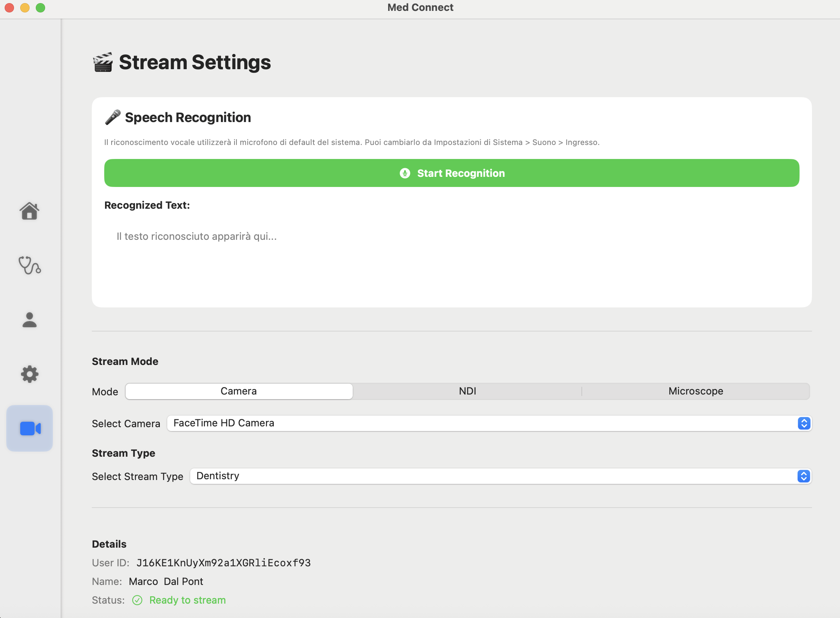This screenshot has height=618, width=840.
Task: Click the clapperboard icon near Stream Settings
Action: tap(103, 62)
